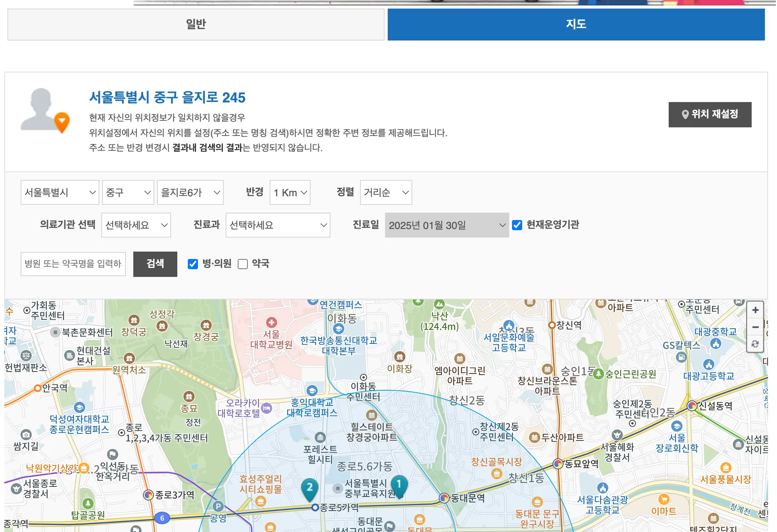Open the 의료기관 선택 dropdown
Viewport: 777px width, 532px height.
coord(136,225)
